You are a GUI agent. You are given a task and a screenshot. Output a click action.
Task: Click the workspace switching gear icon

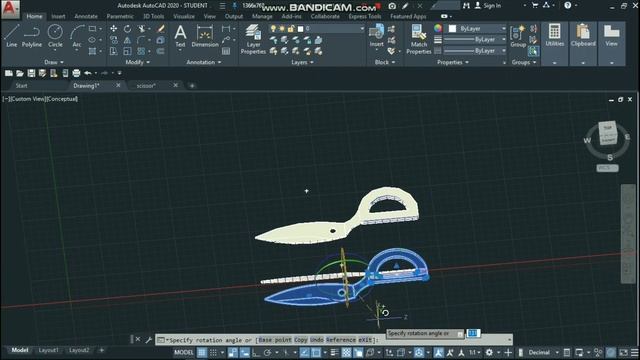tap(489, 353)
